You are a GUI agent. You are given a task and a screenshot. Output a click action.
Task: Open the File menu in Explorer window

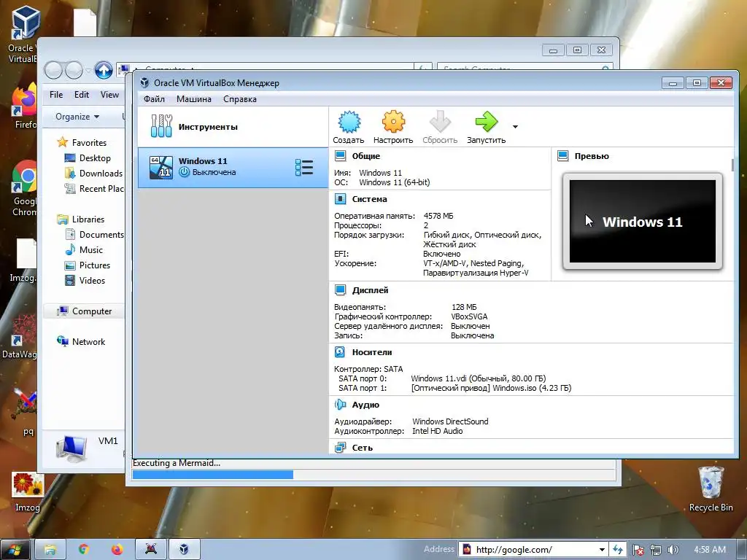pos(56,95)
